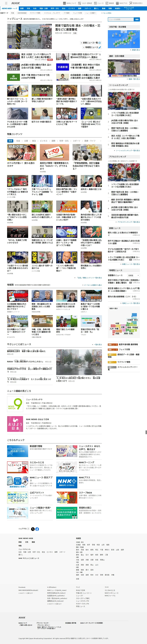The width and height of the screenshot is (147, 644).
Task: Select 近畿 on the region map
Action: tap(123, 327)
